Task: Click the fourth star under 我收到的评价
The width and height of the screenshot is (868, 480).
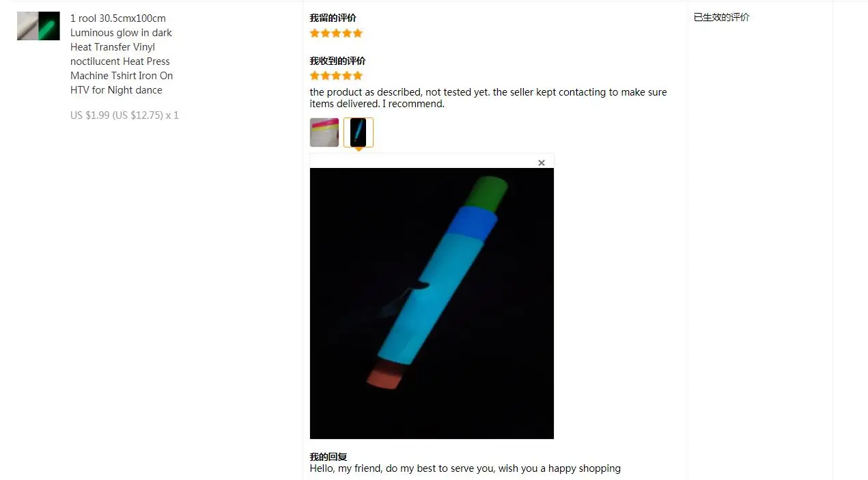Action: point(347,76)
